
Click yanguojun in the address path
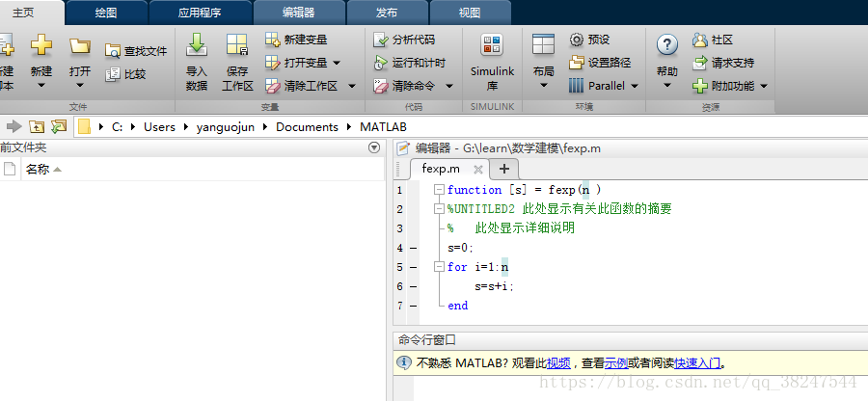pos(226,126)
